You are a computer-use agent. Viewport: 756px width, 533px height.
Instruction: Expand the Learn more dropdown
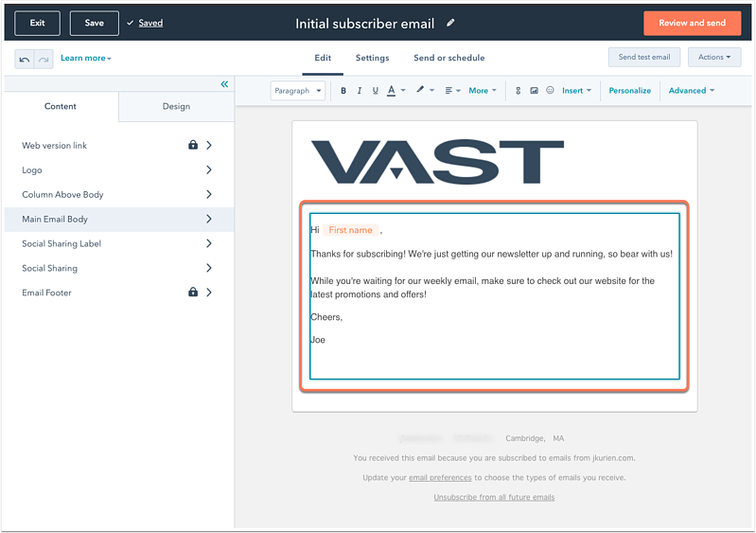(86, 58)
